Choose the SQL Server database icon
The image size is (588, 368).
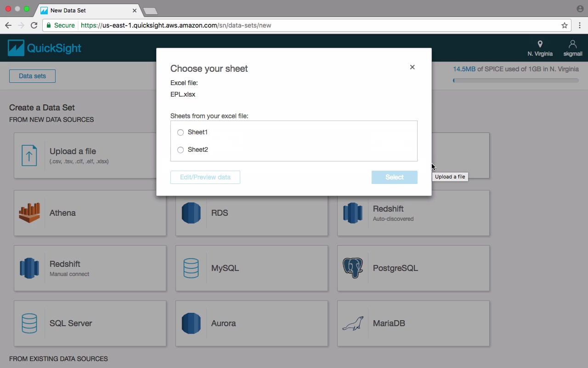pyautogui.click(x=29, y=323)
